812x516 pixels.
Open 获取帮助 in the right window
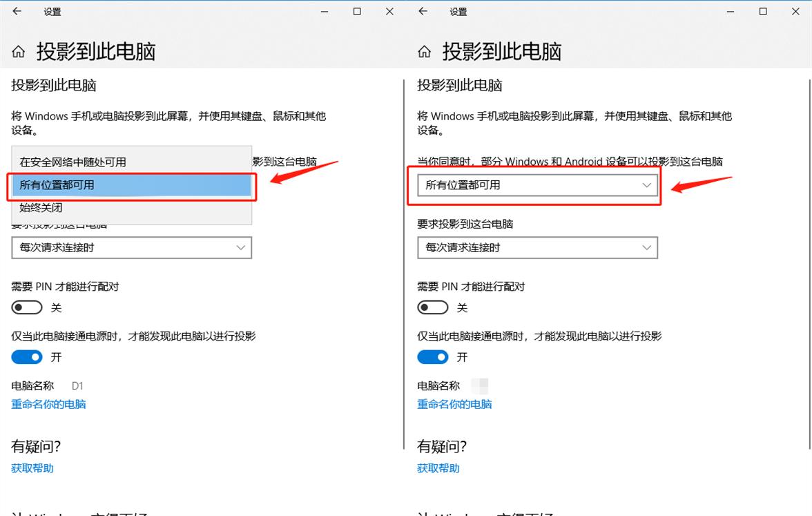(438, 468)
